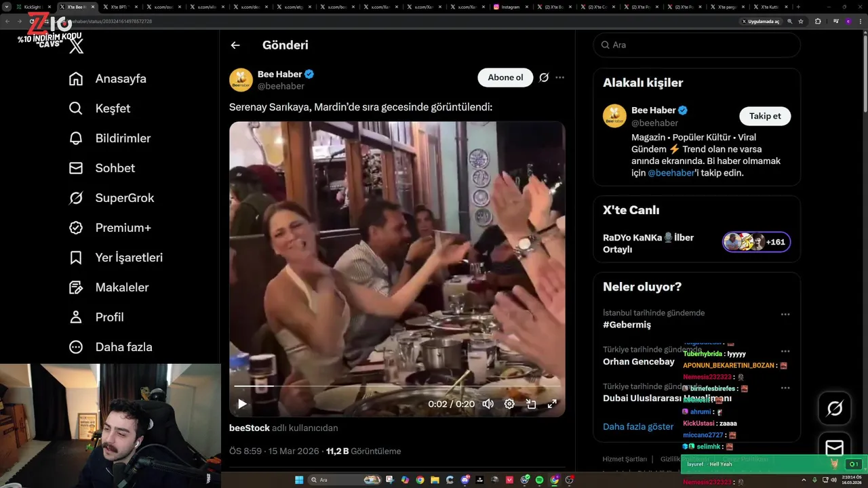The width and height of the screenshot is (868, 488).
Task: Click 11,2 B Görüntüleme count
Action: coord(363,451)
